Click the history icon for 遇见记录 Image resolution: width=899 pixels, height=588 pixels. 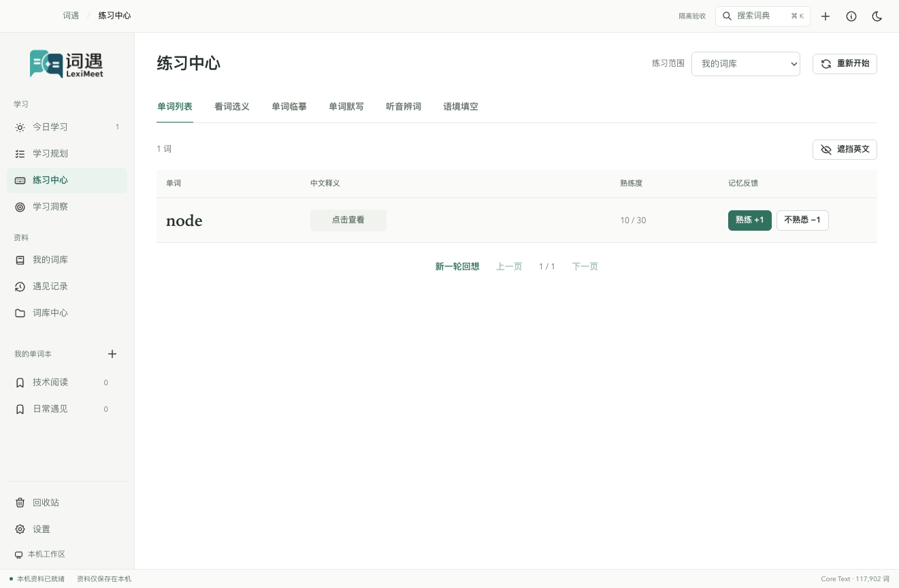[20, 287]
